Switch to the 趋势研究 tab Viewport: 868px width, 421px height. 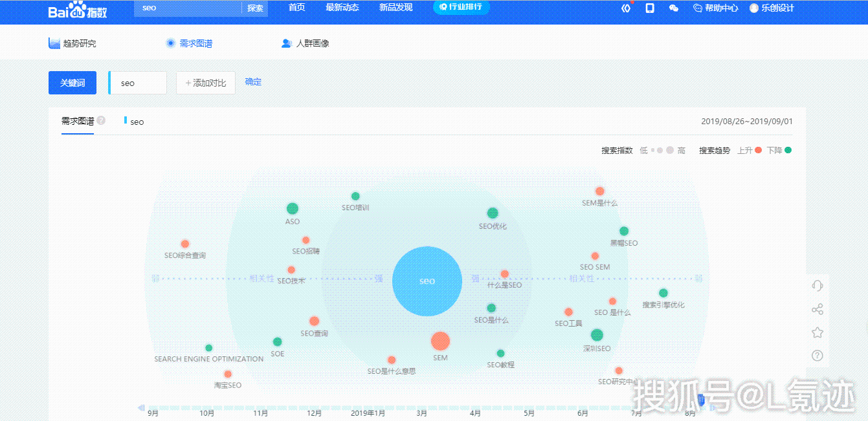click(x=72, y=43)
